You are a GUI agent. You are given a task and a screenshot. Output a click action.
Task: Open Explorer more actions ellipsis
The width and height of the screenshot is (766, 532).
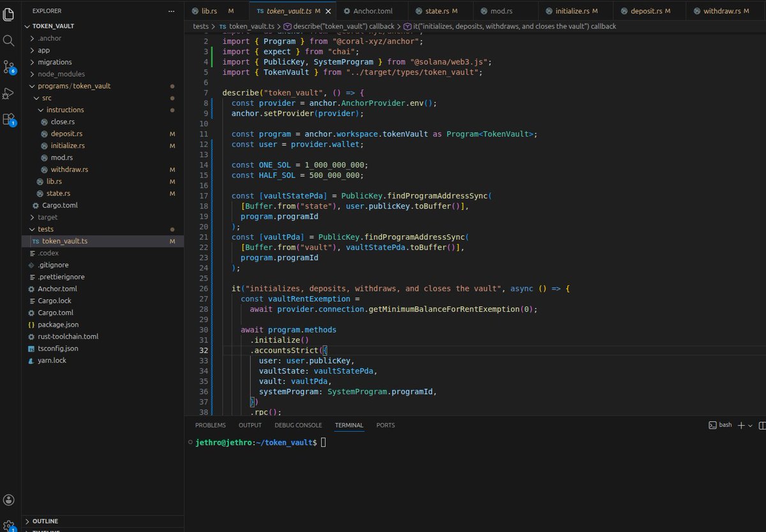pos(170,11)
